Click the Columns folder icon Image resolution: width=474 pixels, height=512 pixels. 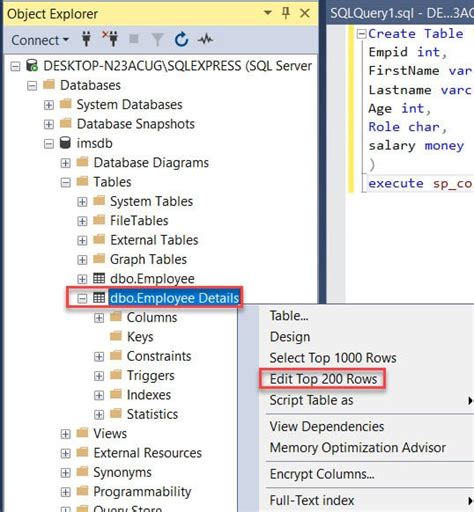tap(116, 316)
